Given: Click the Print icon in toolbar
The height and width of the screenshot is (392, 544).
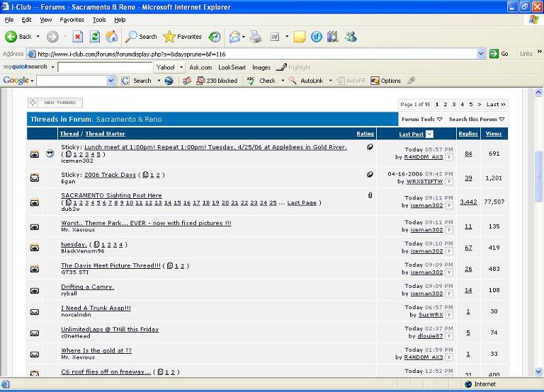Looking at the screenshot, I should tap(256, 37).
